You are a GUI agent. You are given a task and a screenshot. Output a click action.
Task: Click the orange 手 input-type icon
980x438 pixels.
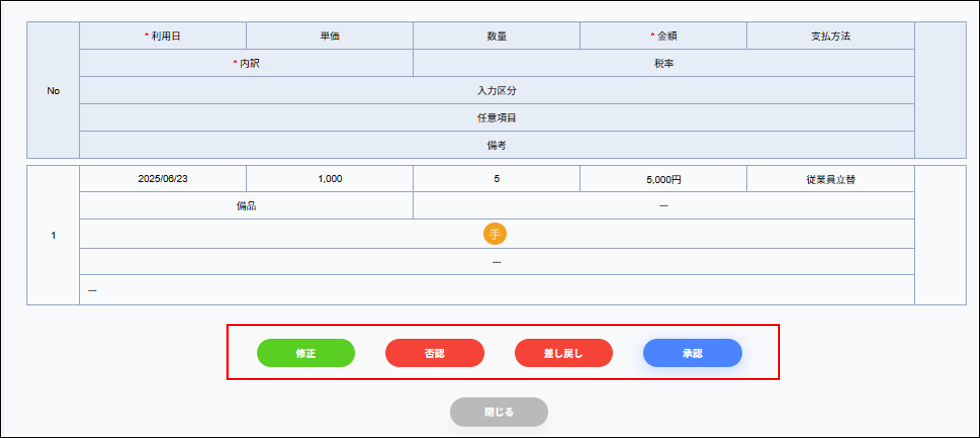[x=495, y=234]
